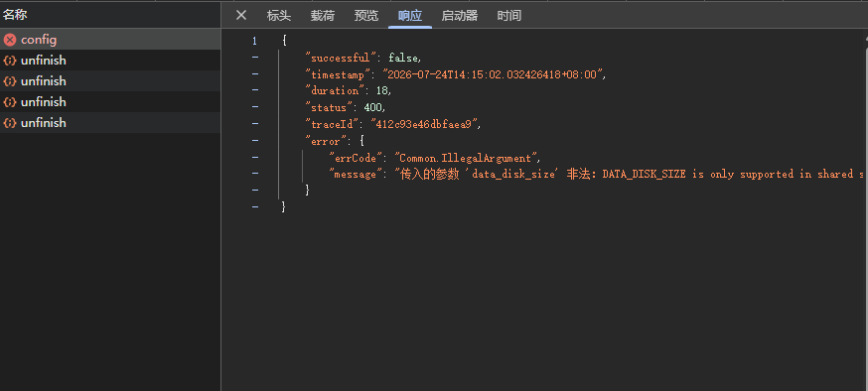
Task: Show the 预览 tab
Action: [366, 16]
